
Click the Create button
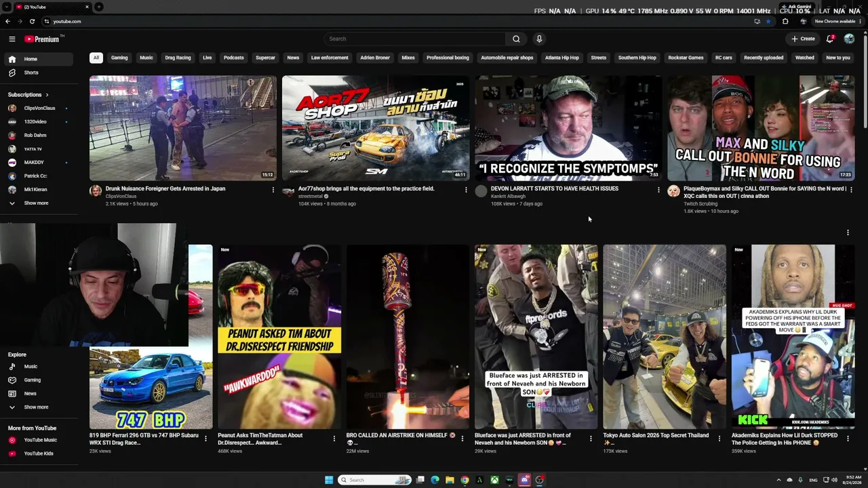[804, 39]
